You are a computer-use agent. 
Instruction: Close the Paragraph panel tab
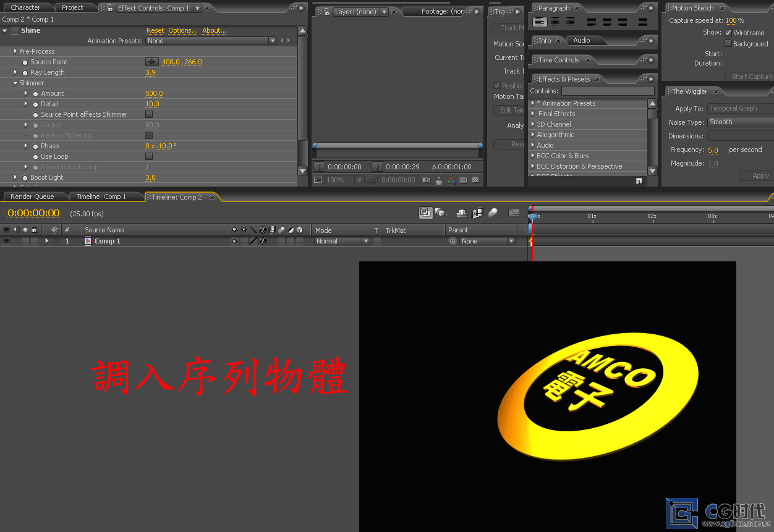(577, 8)
